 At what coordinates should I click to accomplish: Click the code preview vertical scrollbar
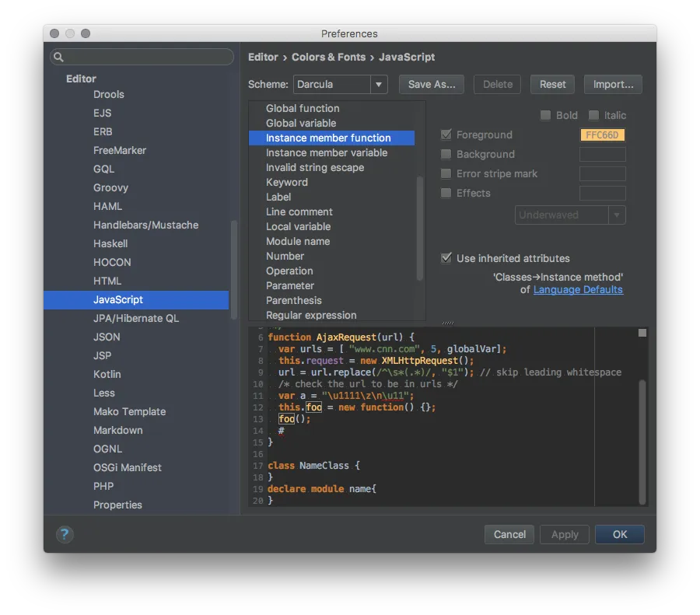pyautogui.click(x=642, y=442)
